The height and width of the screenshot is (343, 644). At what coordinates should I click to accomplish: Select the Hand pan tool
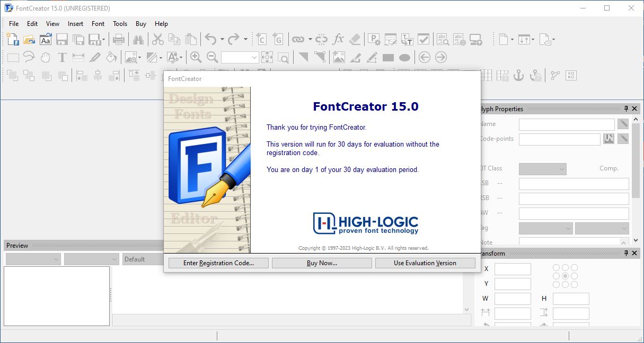46,57
